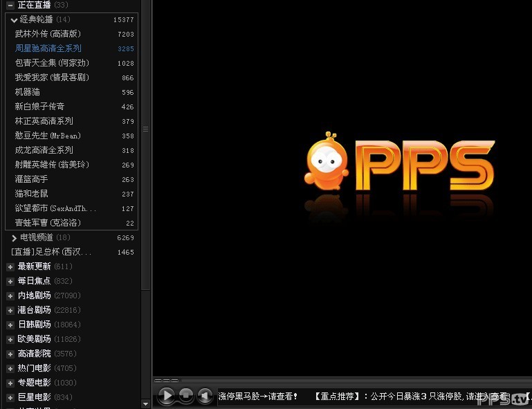Open the 【重点推荐】 stock recommendation link

412,396
